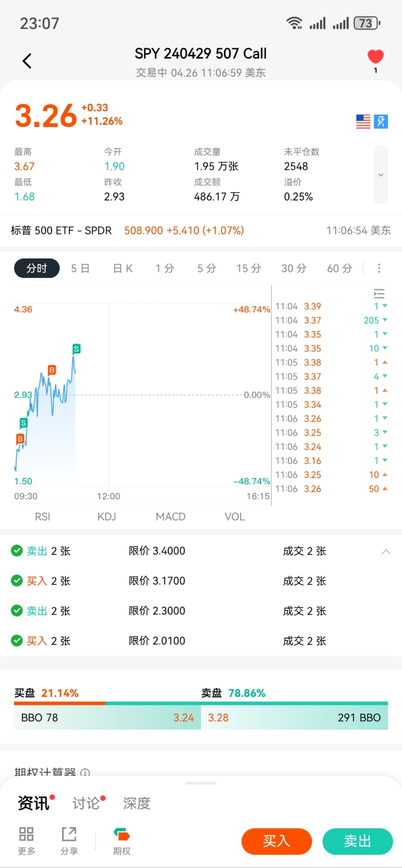
Task: Tap the 3.28 ask price bar
Action: point(294,718)
